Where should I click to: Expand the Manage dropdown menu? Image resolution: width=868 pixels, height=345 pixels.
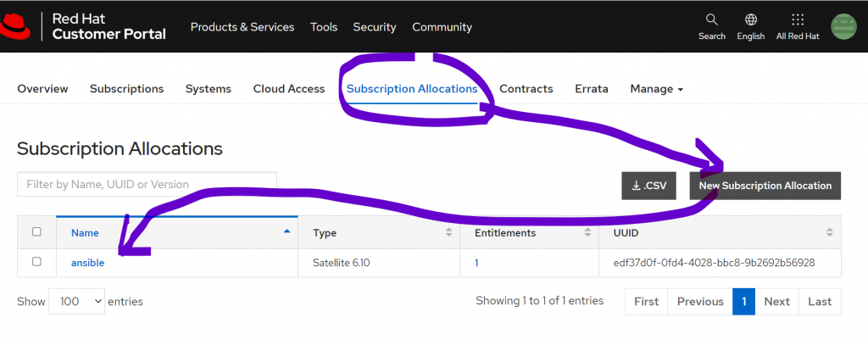click(656, 89)
